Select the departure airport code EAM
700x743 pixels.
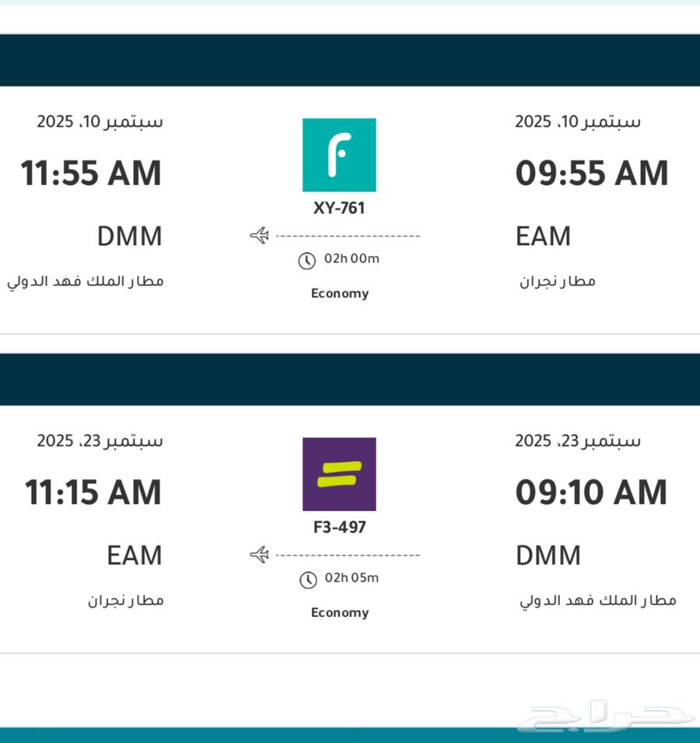(x=543, y=236)
